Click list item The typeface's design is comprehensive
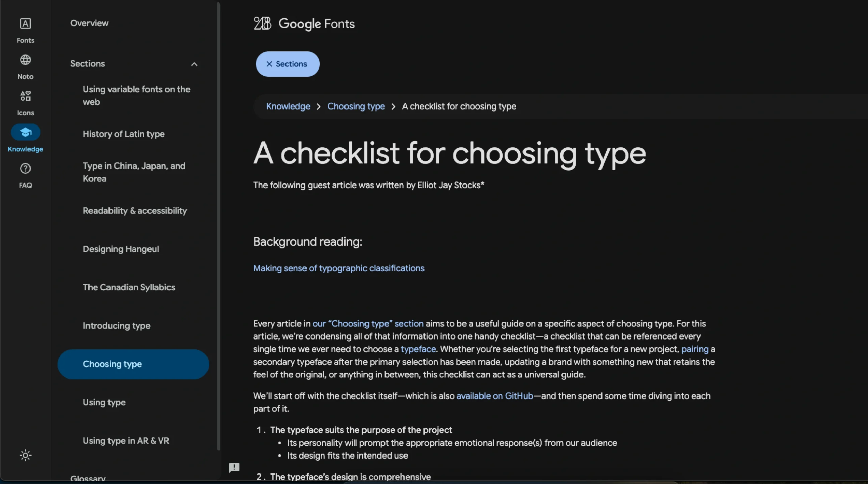The width and height of the screenshot is (868, 484). tap(351, 477)
